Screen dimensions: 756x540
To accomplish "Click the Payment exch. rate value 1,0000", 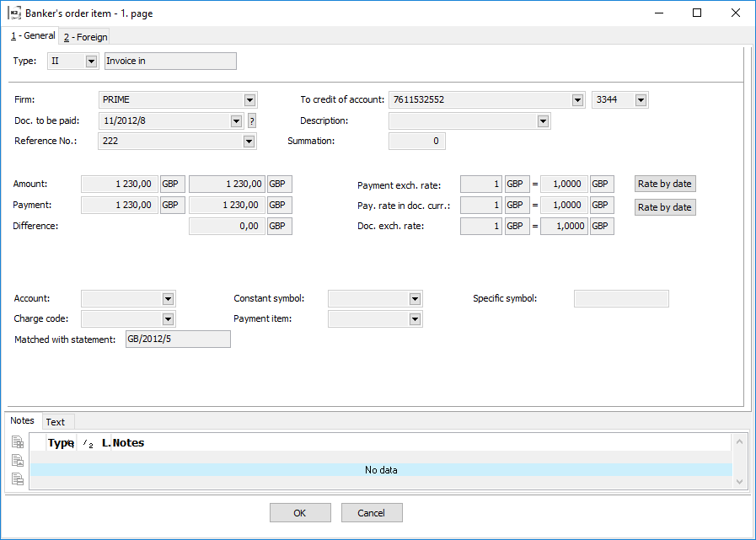I will tap(564, 184).
